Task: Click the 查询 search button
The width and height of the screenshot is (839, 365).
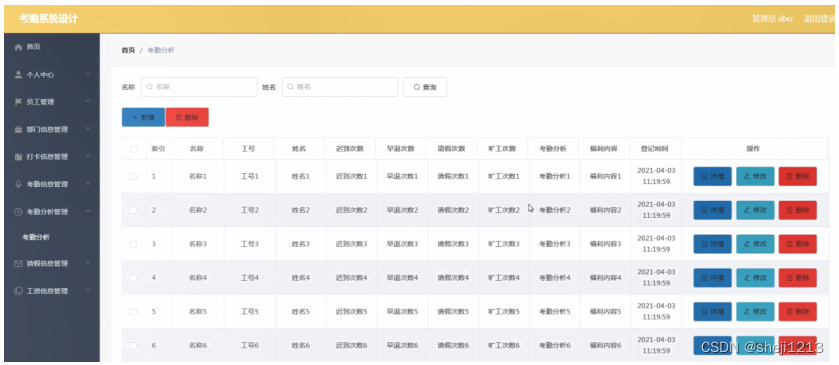Action: (x=425, y=87)
